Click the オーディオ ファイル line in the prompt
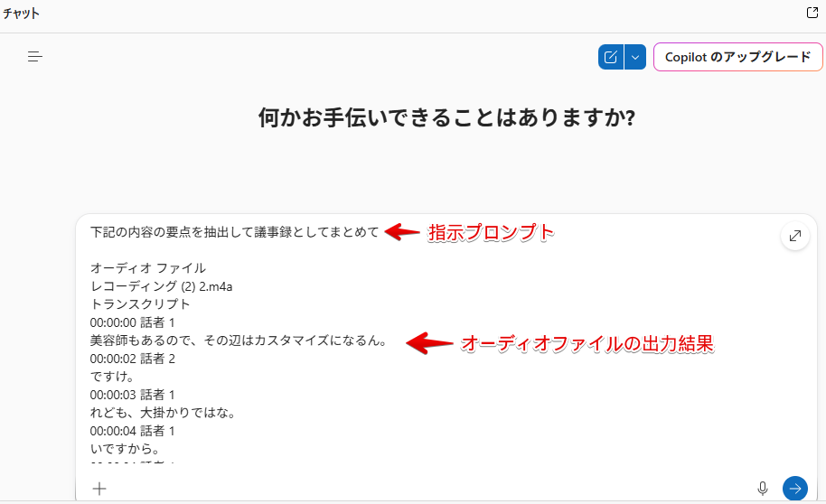Viewport: 826px width, 504px height. 148,268
